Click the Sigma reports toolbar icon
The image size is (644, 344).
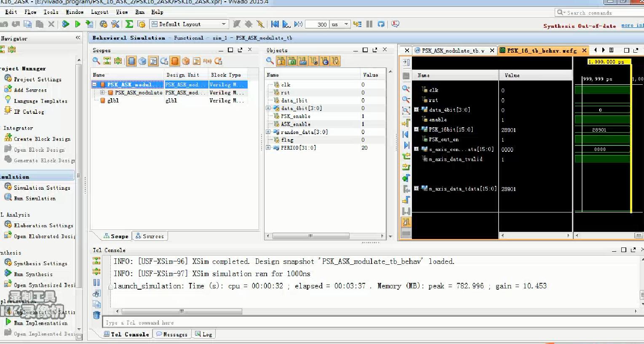pyautogui.click(x=129, y=24)
